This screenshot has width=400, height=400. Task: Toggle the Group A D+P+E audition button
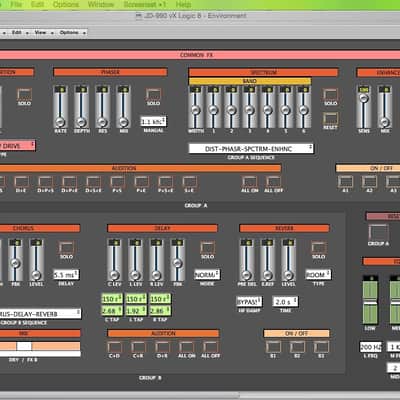click(69, 182)
